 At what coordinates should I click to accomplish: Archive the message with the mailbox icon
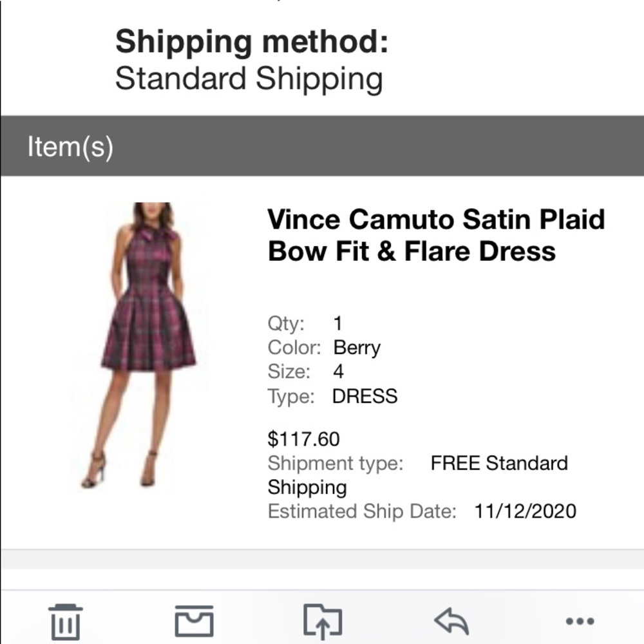194,621
